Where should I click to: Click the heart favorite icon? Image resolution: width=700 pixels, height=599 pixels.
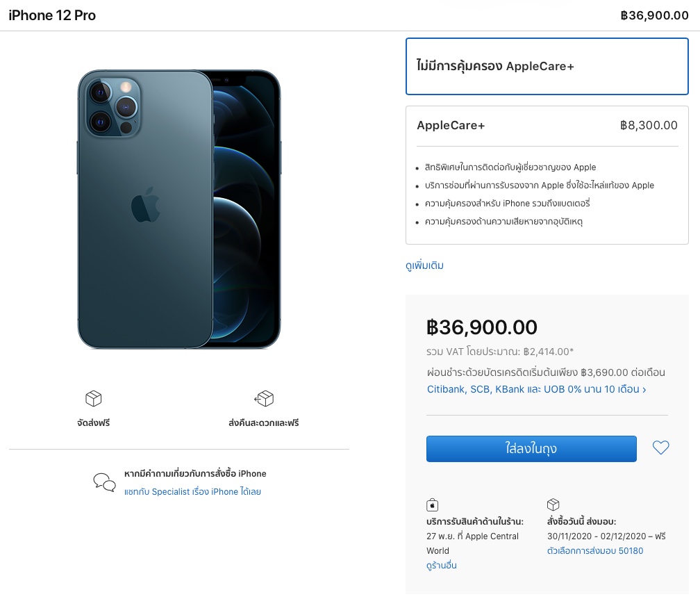[660, 448]
